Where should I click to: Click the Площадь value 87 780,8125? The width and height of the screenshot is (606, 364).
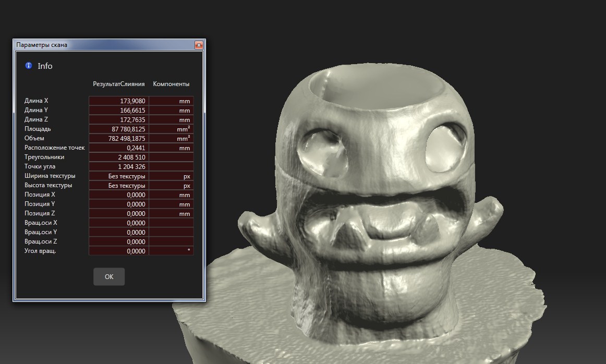tap(119, 129)
